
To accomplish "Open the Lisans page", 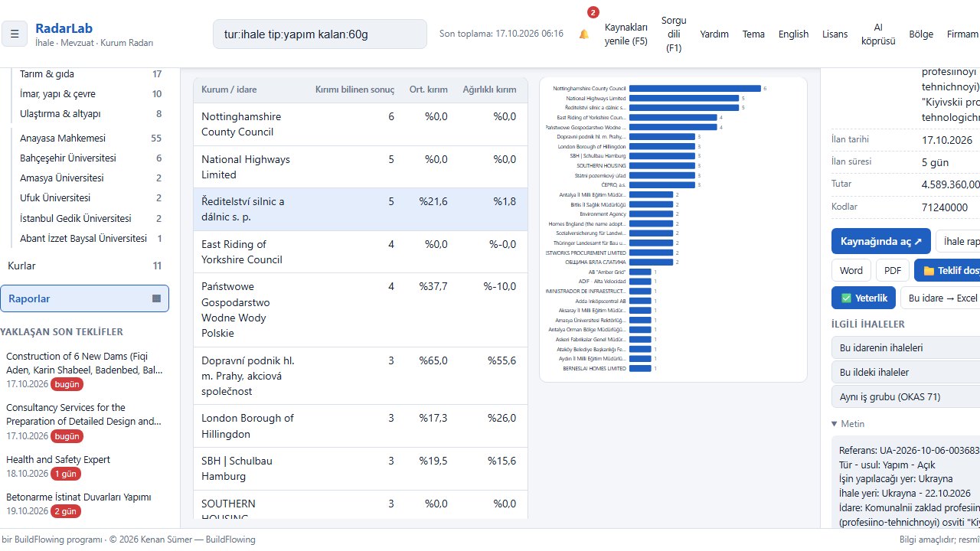I will coord(835,34).
